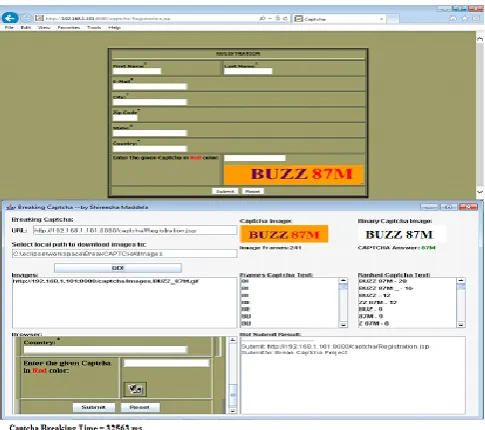Open the Favorites menu
Screen dimensions: 485x430
pos(68,27)
